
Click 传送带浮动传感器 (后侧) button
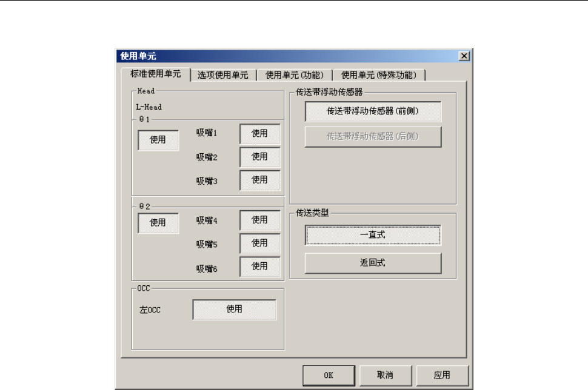(x=373, y=137)
